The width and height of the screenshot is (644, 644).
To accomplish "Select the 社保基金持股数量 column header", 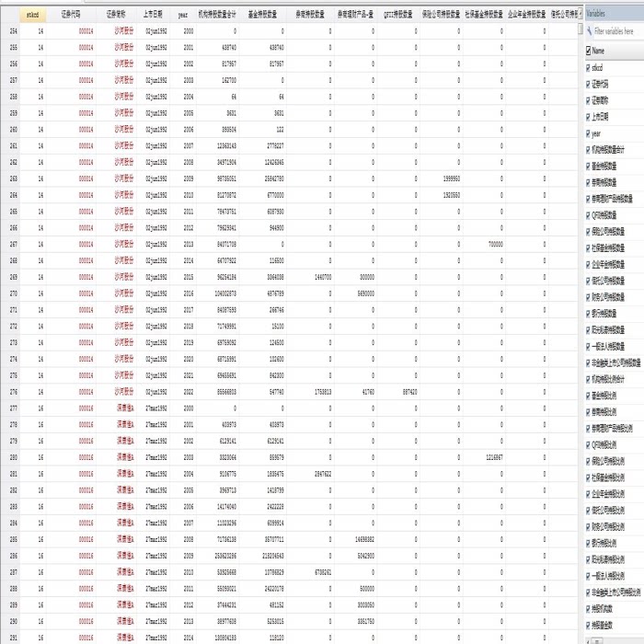I will pyautogui.click(x=484, y=15).
